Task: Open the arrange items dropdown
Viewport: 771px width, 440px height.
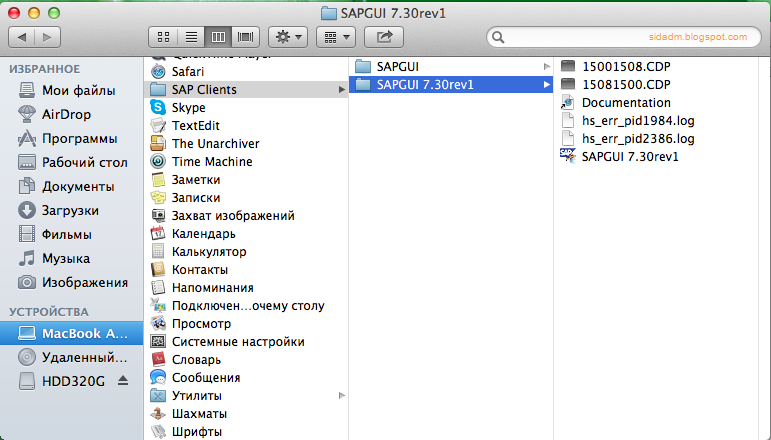Action: tap(336, 37)
